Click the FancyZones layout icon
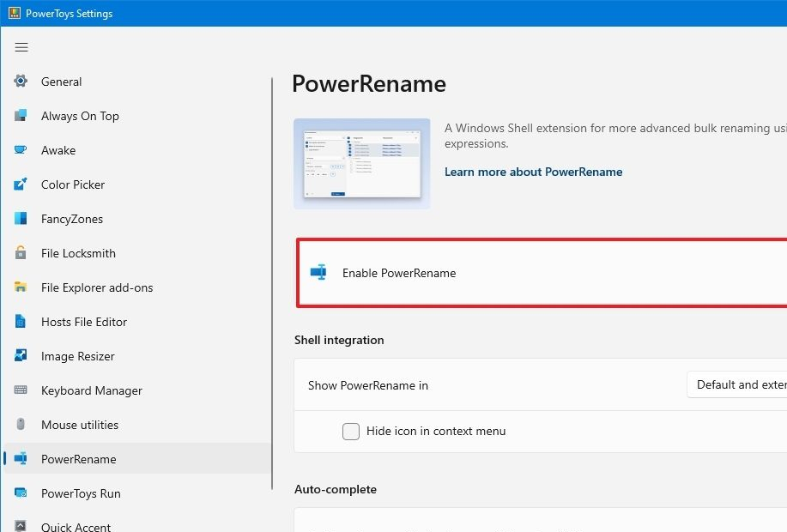The width and height of the screenshot is (787, 532). (x=21, y=218)
